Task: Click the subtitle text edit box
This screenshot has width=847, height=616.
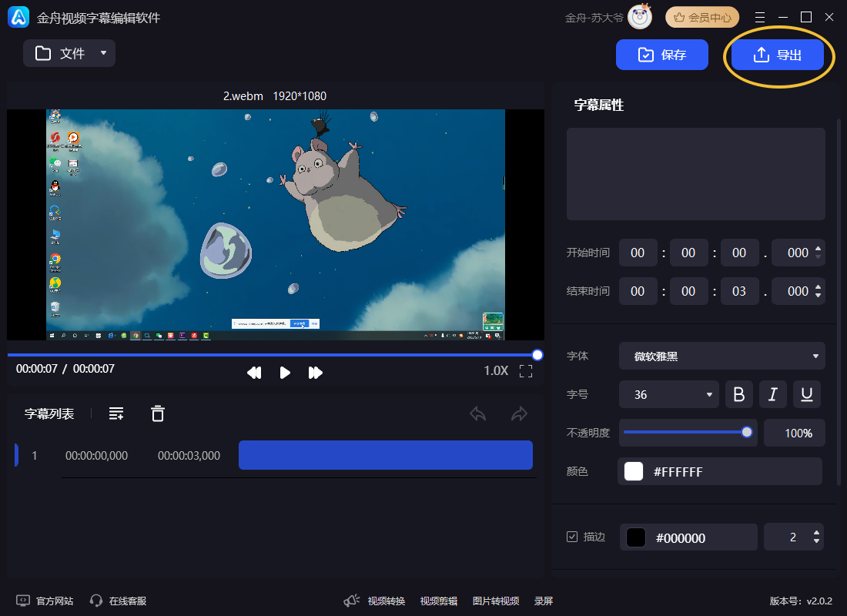Action: click(696, 174)
